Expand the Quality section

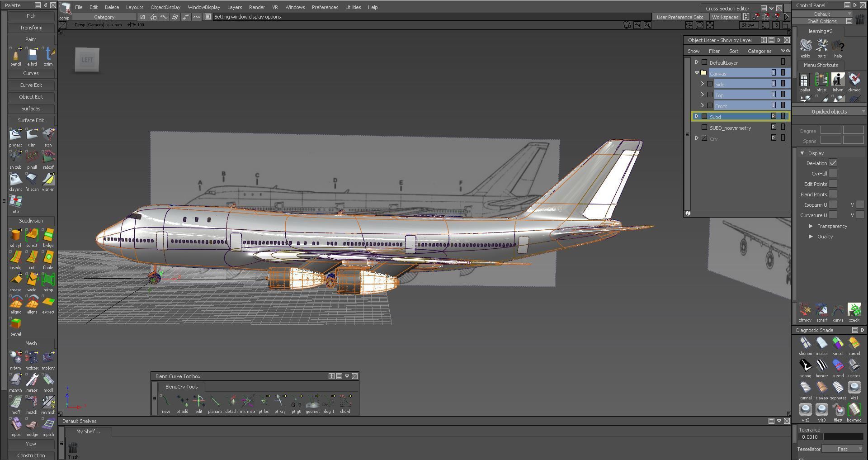click(x=811, y=237)
